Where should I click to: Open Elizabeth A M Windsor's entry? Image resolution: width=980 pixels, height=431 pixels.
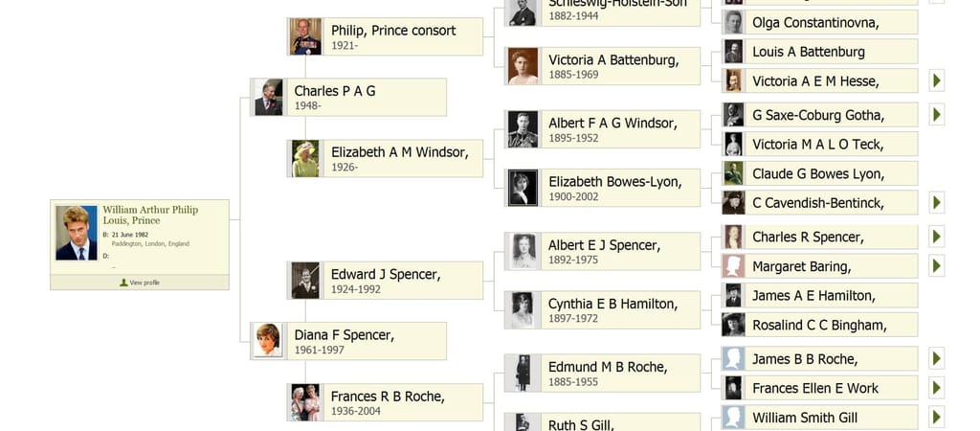(x=404, y=158)
